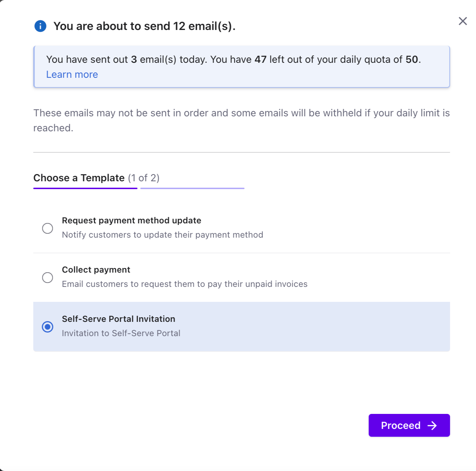This screenshot has width=476, height=471.
Task: Click the Choose a Template heading
Action: tap(79, 178)
